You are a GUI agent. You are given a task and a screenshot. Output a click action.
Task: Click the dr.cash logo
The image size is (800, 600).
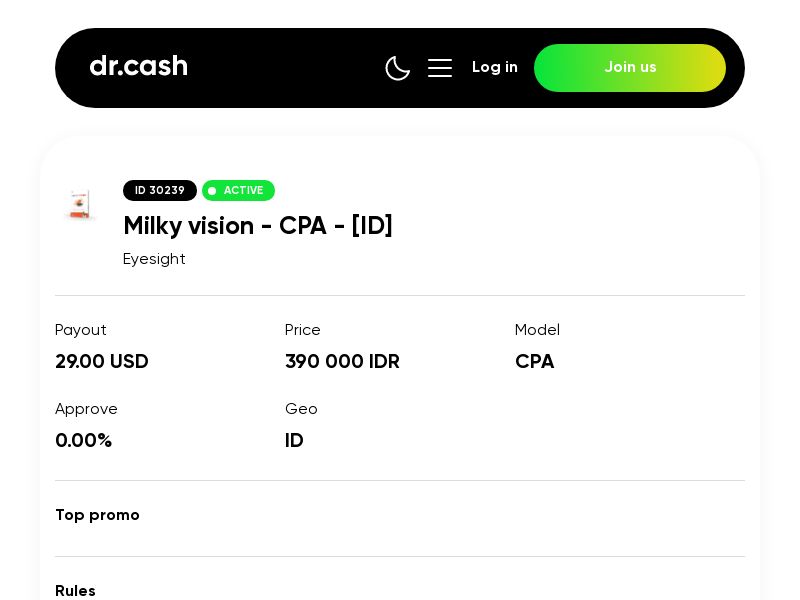138,66
